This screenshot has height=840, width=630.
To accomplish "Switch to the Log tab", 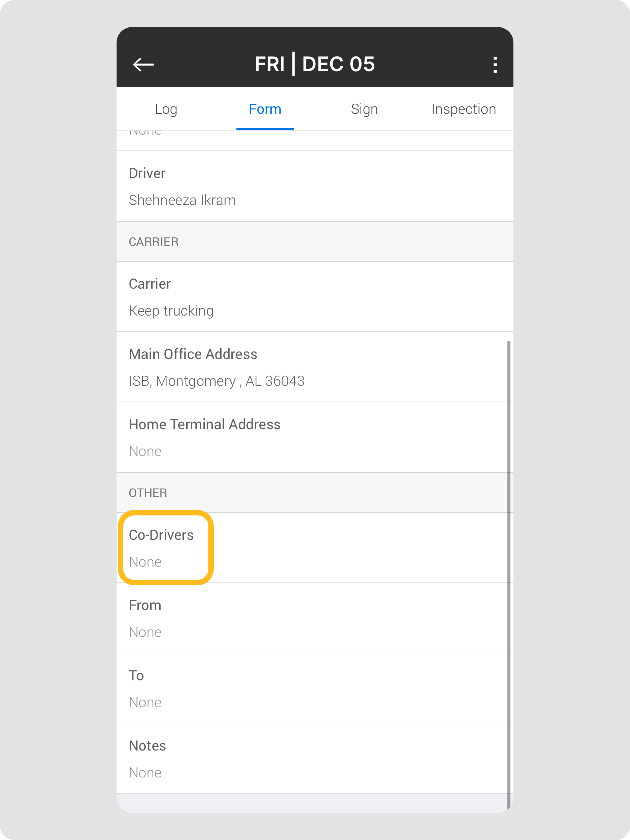I will click(x=166, y=109).
